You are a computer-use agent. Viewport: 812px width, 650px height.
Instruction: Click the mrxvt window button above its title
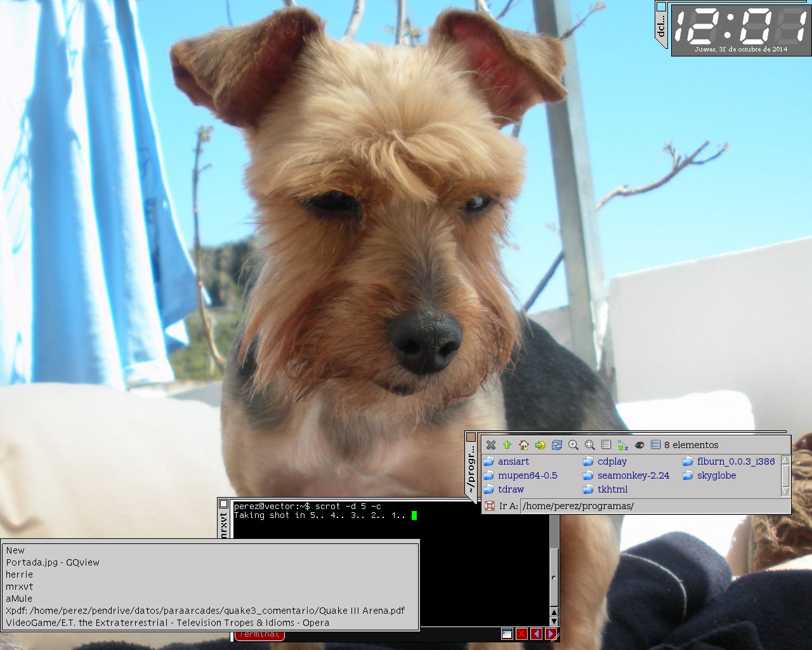pyautogui.click(x=223, y=503)
